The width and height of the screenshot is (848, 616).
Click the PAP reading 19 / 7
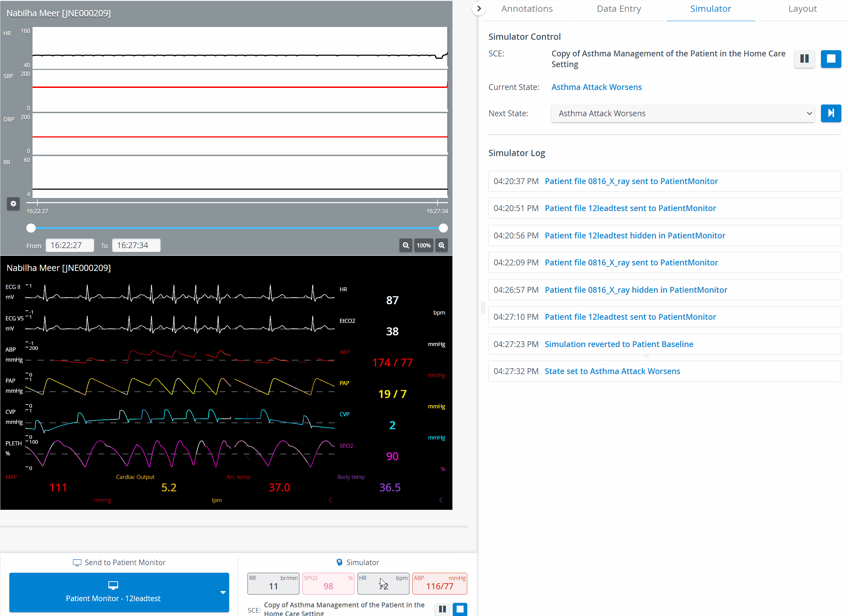tap(392, 394)
